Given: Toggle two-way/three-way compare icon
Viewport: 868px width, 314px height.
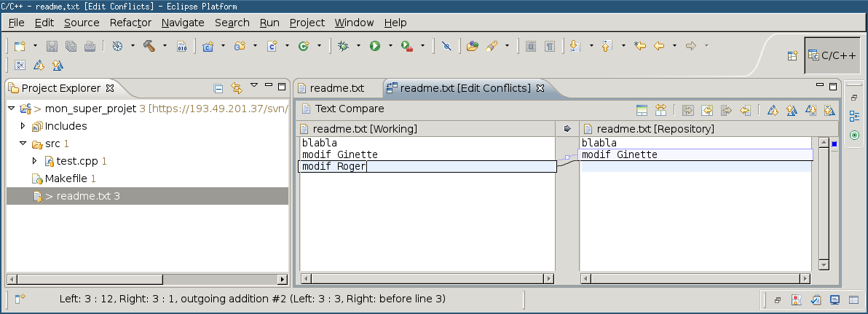Looking at the screenshot, I should click(642, 110).
